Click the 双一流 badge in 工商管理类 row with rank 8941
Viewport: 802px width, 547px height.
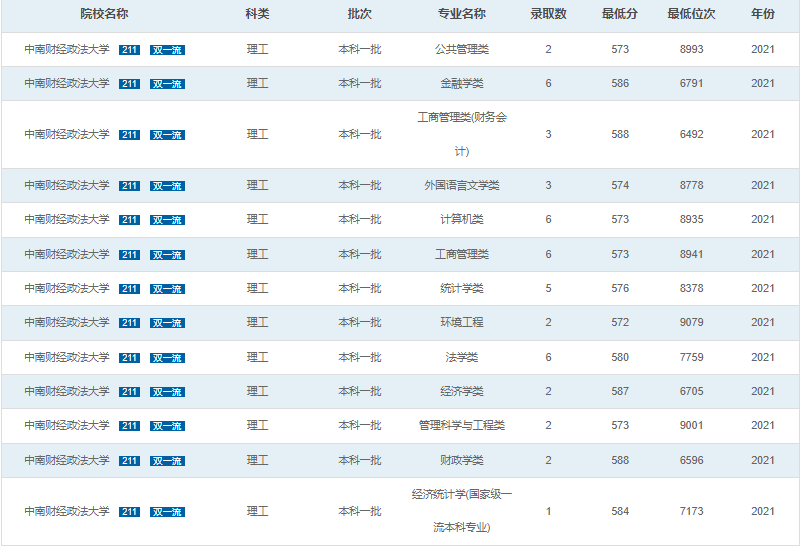(167, 255)
